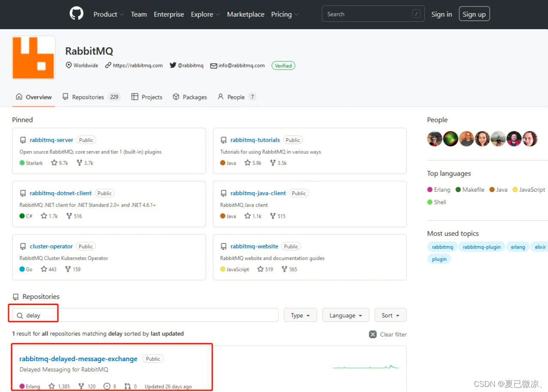The image size is (548, 392).
Task: Click the 3.5k forks of rabbitmq-tutorials
Action: 278,163
